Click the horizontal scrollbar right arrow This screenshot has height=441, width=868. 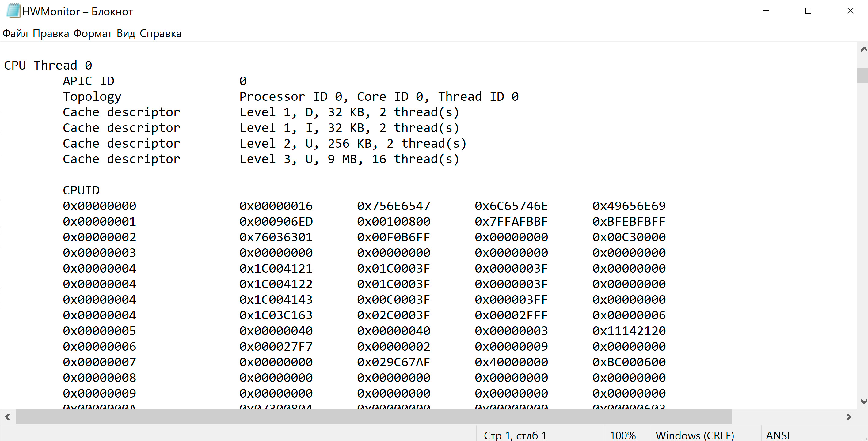pyautogui.click(x=849, y=417)
